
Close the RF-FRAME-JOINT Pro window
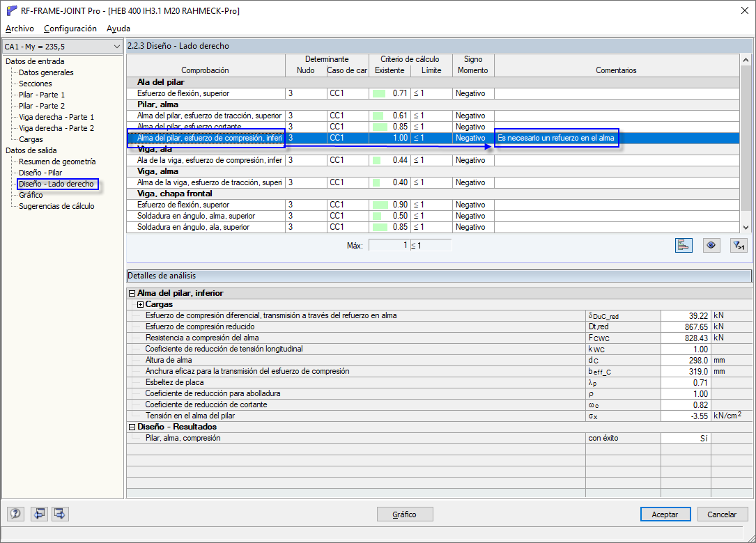click(x=744, y=10)
